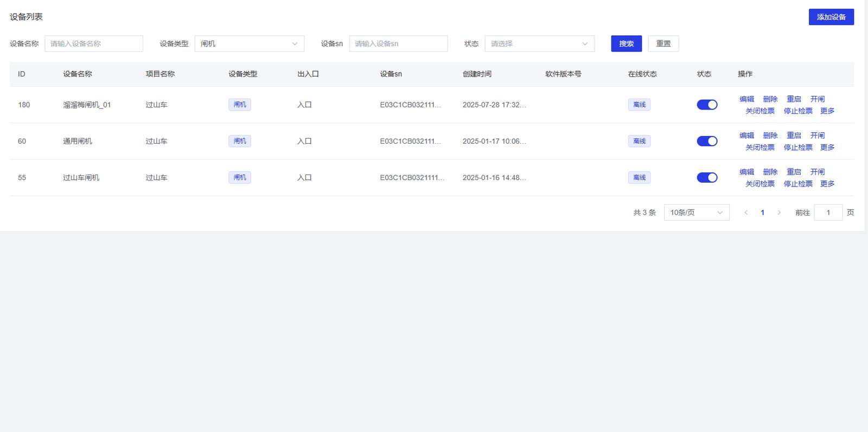This screenshot has height=432, width=868.
Task: Go to next page arrow in pagination
Action: (x=779, y=212)
